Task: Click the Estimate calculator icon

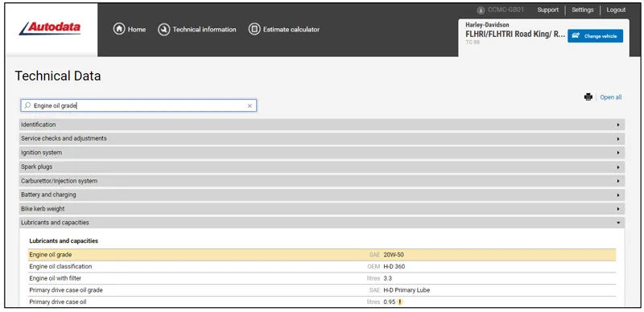Action: point(254,29)
